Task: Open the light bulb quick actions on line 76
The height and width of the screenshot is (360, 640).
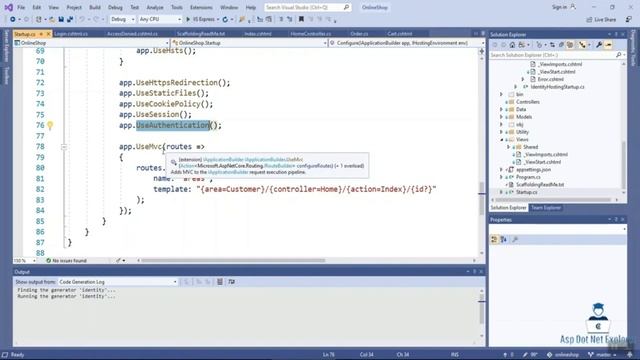Action: tap(50, 125)
